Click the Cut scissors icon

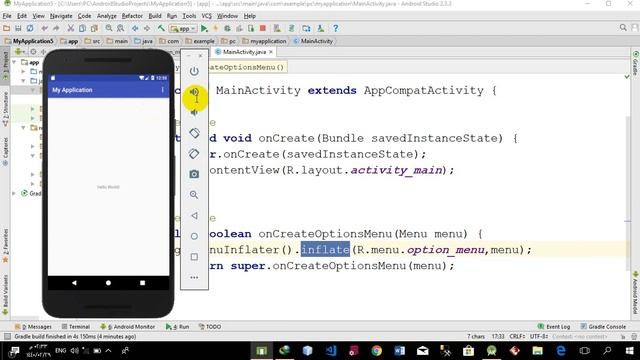click(x=71, y=28)
